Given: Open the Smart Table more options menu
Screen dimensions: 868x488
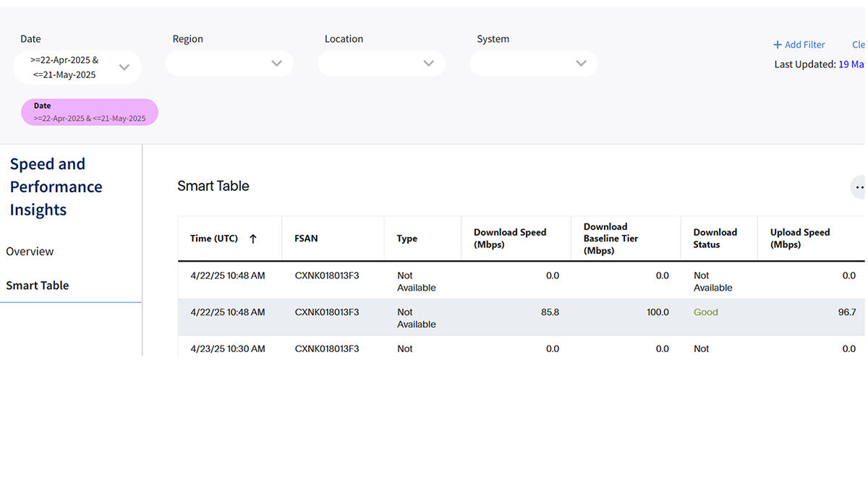Looking at the screenshot, I should tap(859, 187).
